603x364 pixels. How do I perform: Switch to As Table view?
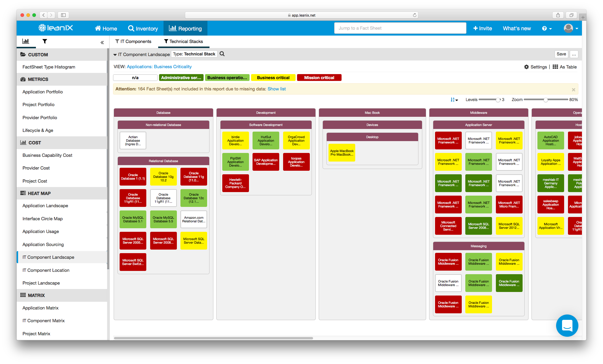565,67
